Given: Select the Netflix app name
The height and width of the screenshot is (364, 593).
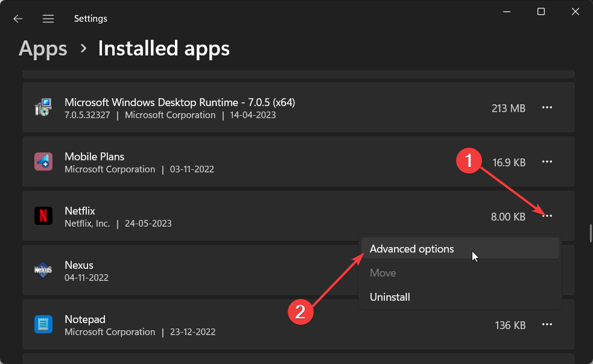Looking at the screenshot, I should point(80,210).
